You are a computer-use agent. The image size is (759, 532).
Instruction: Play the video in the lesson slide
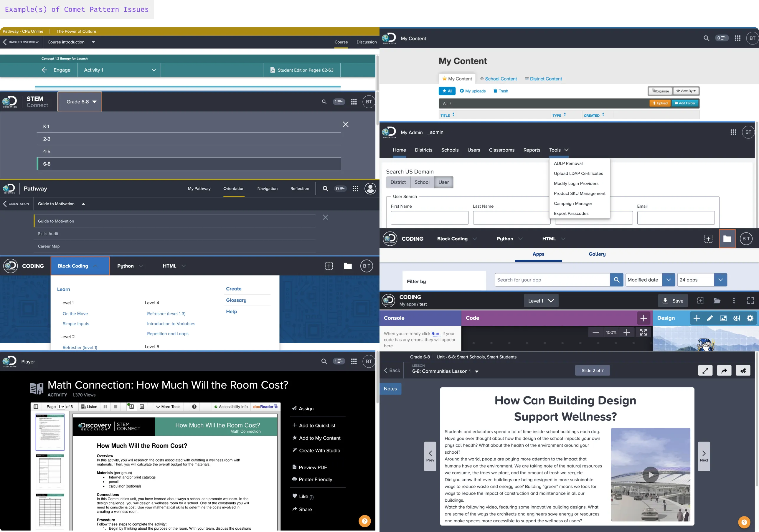pyautogui.click(x=650, y=475)
